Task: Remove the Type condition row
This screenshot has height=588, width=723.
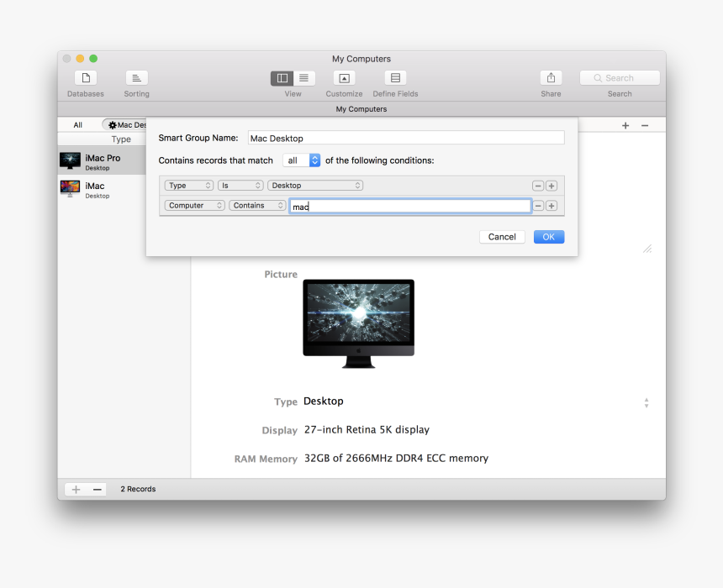Action: [538, 186]
